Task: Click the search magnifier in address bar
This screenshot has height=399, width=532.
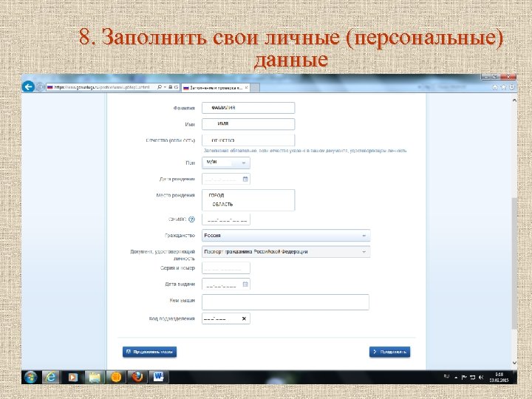Action: pos(160,87)
